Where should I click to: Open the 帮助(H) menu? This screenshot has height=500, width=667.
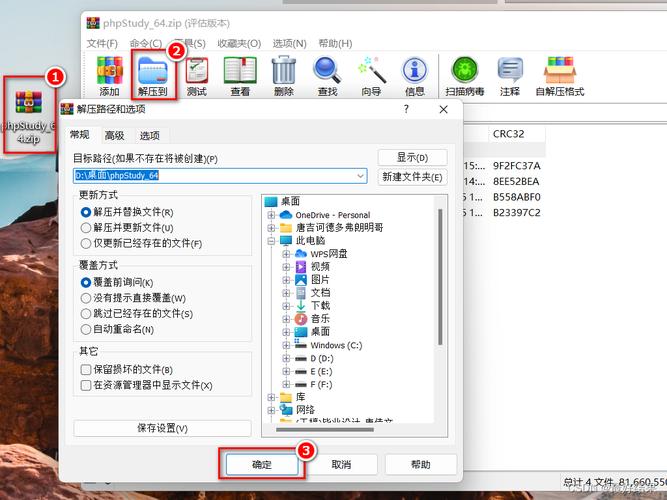336,43
